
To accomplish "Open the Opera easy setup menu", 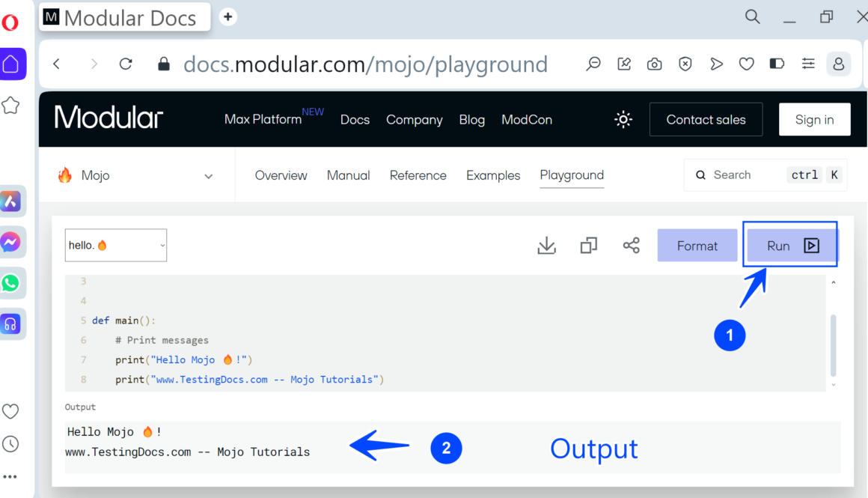I will (808, 64).
